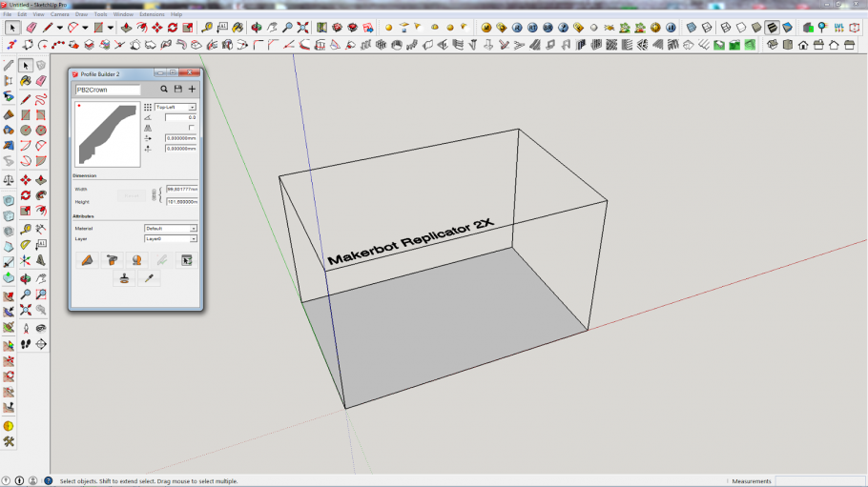The height and width of the screenshot is (487, 868).
Task: Activate the Push/Pull tool in top toolbar
Action: tap(126, 28)
